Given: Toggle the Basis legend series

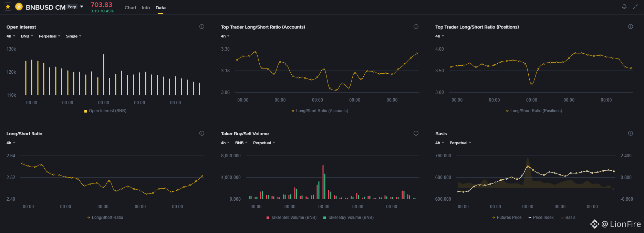Looking at the screenshot, I should click(x=568, y=218).
